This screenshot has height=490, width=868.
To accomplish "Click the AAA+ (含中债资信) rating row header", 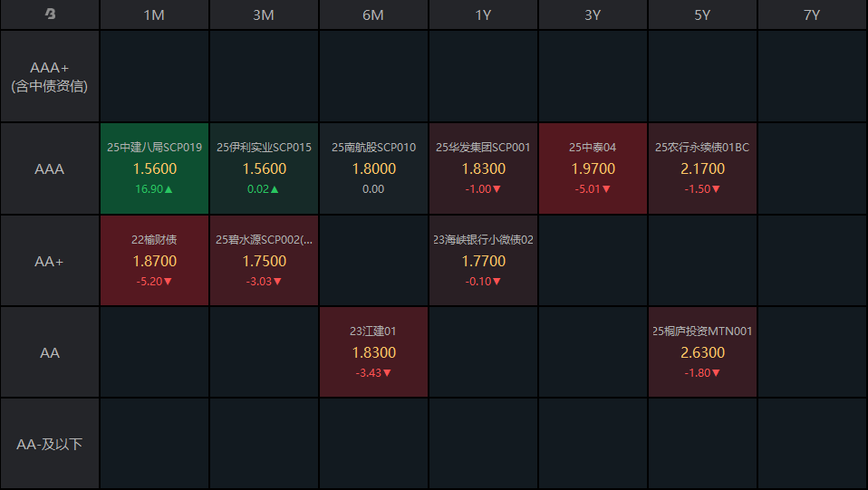I will [50, 76].
